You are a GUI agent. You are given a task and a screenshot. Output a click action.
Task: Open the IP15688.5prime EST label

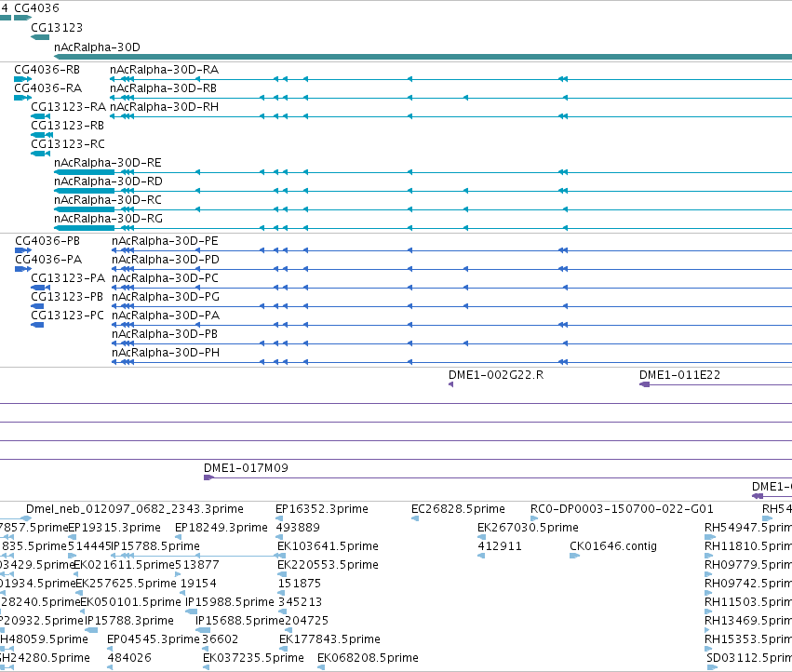click(240, 621)
